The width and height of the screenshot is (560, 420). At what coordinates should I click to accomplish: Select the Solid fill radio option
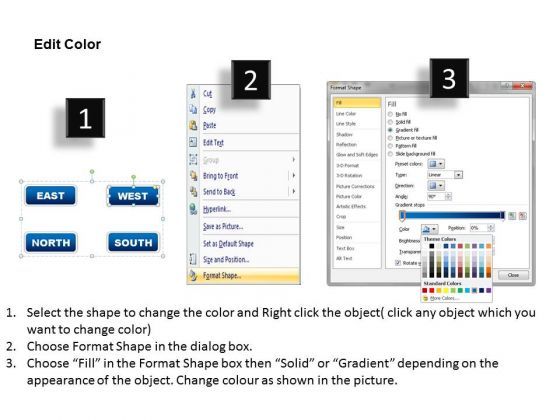(390, 122)
